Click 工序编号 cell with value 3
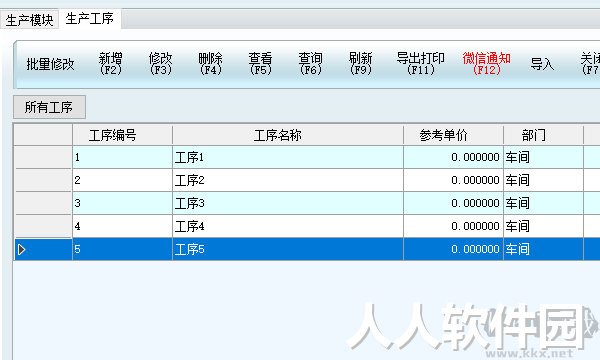600x360 pixels. click(122, 203)
